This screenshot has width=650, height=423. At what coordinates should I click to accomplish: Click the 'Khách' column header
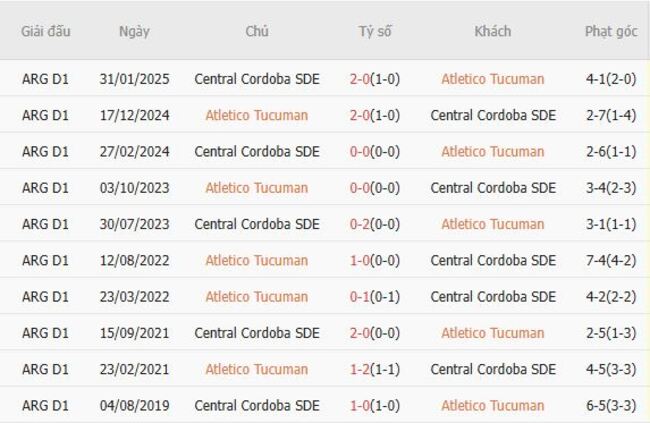(x=492, y=31)
